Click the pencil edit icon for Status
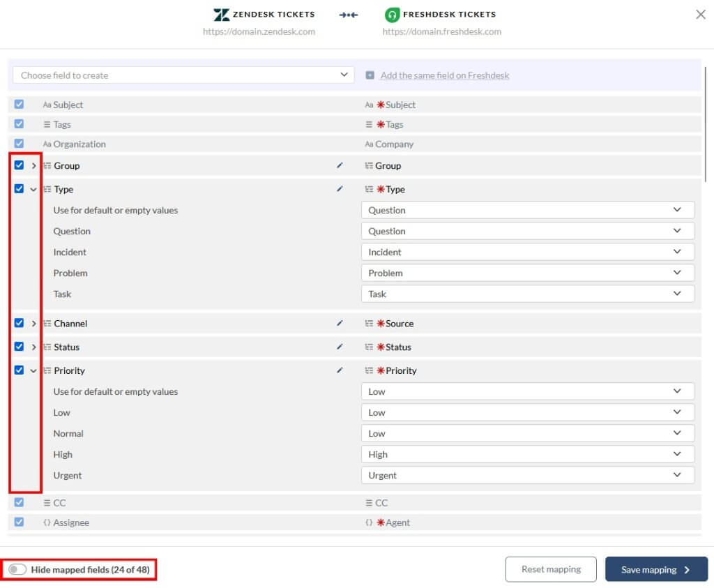The height and width of the screenshot is (588, 714). [340, 347]
